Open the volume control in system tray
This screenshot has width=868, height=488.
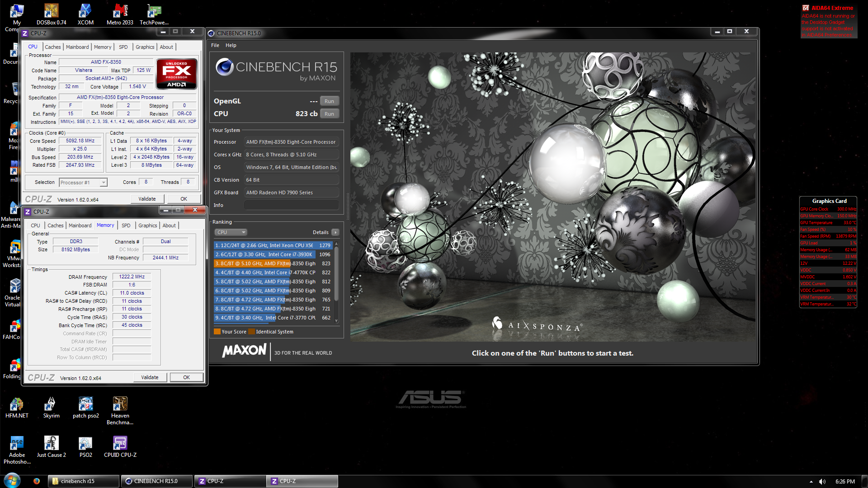(x=822, y=482)
